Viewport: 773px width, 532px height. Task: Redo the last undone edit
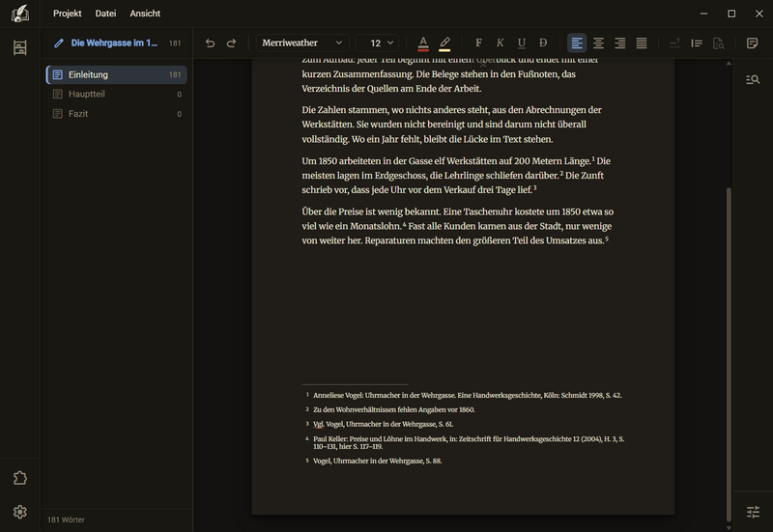click(231, 42)
